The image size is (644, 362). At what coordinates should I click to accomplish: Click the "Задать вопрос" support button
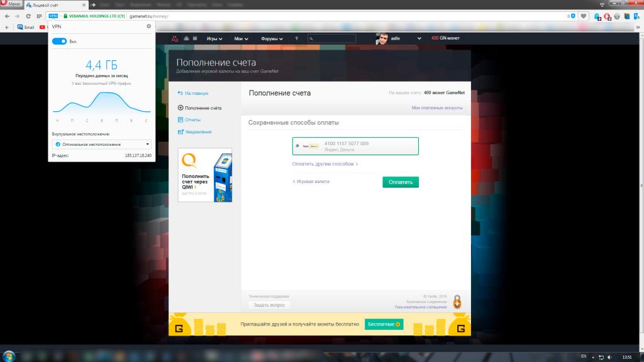[x=269, y=305]
